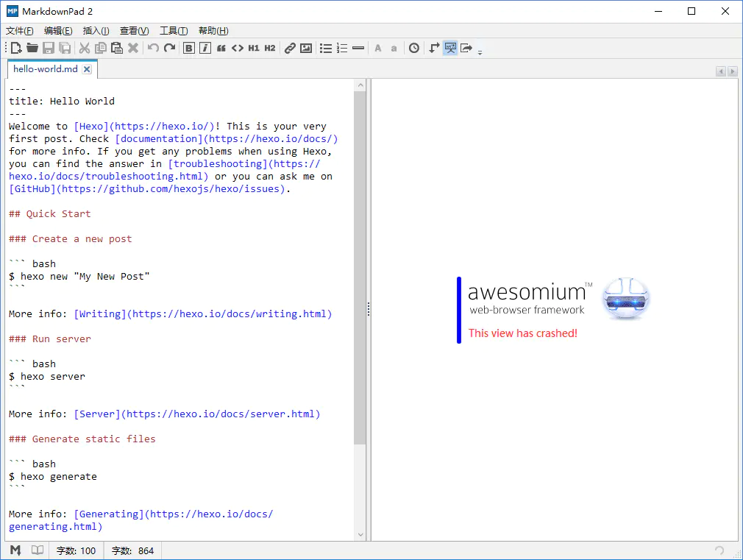Paste from clipboard using toolbar icon

pos(116,48)
